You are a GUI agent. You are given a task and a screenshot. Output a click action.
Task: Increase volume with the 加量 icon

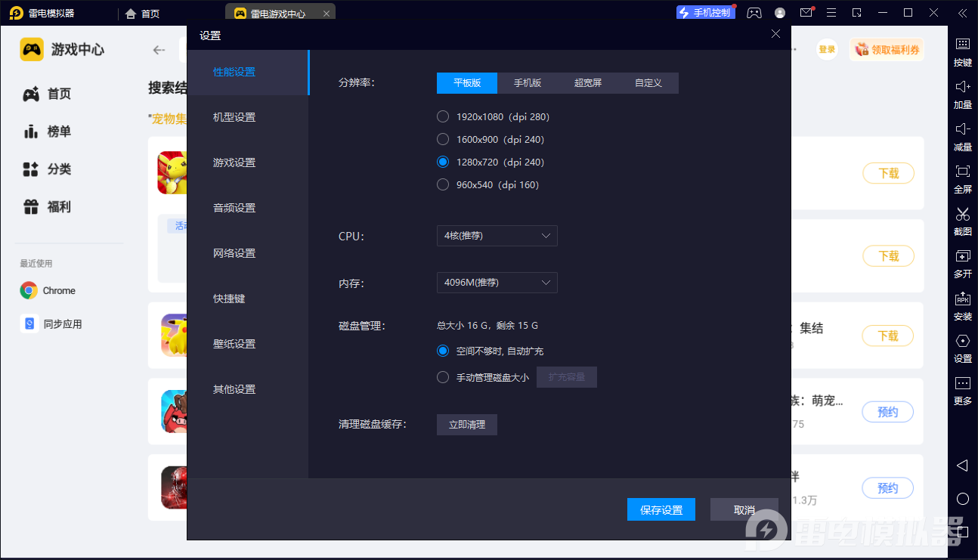961,94
